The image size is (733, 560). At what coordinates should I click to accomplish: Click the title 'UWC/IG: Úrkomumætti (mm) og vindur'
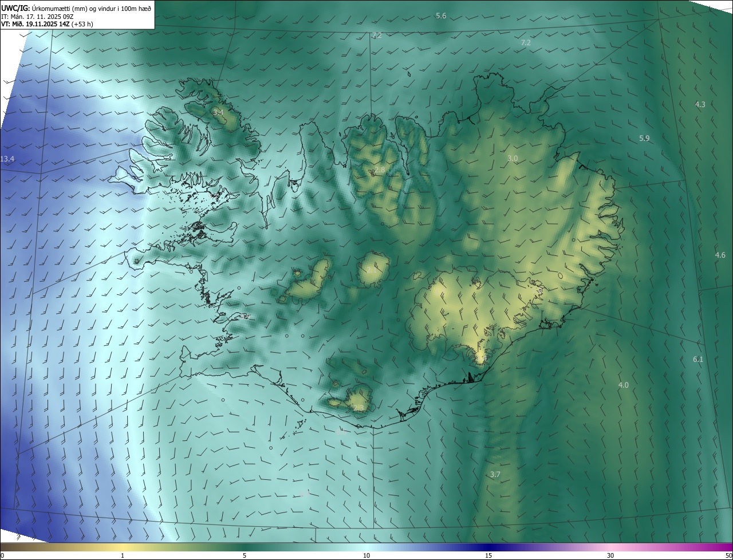coord(76,8)
